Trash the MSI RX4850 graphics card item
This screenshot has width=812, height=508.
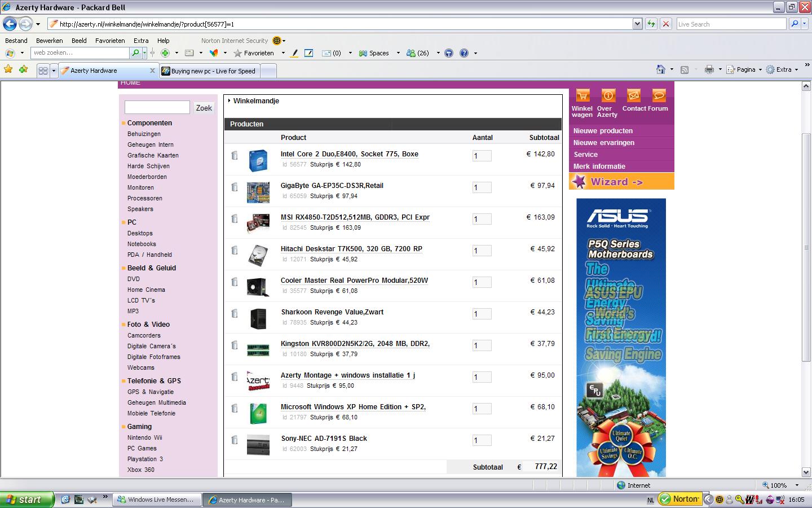pos(235,218)
